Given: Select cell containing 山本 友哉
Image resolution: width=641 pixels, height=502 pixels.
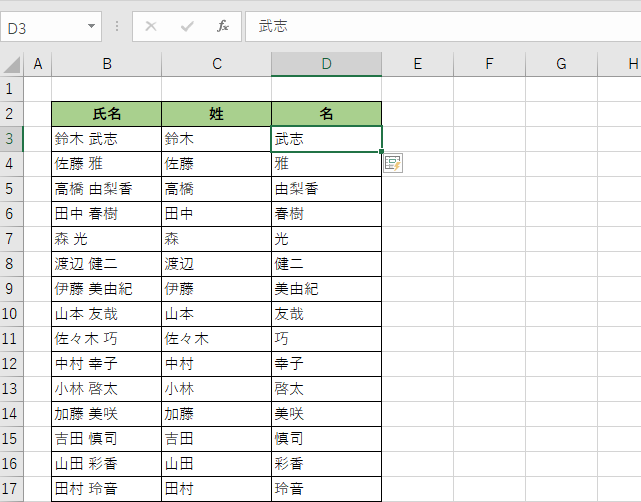Looking at the screenshot, I should point(107,314).
